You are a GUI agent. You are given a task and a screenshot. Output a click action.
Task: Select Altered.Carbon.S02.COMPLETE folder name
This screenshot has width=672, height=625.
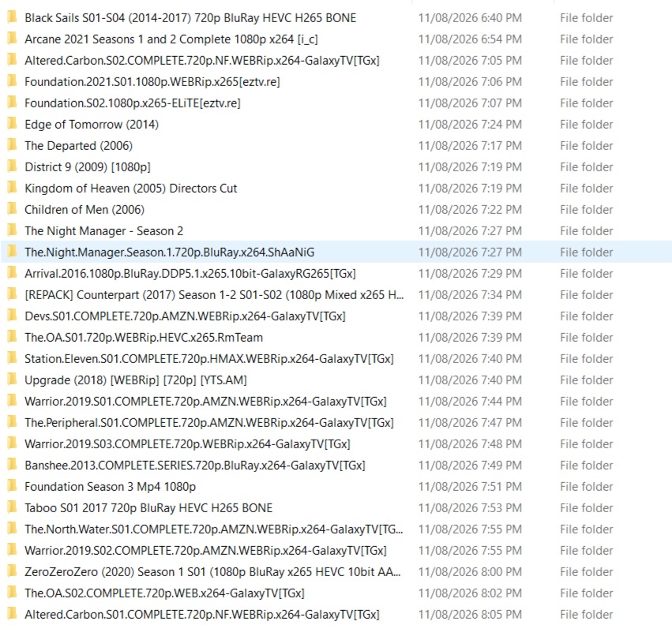click(x=202, y=61)
